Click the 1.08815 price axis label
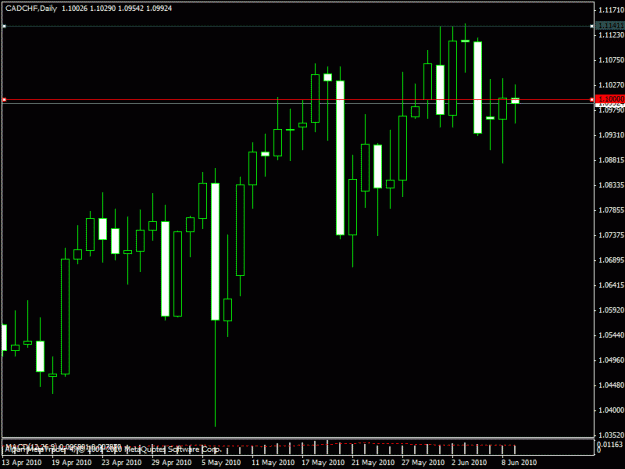625x469 pixels. pos(611,160)
